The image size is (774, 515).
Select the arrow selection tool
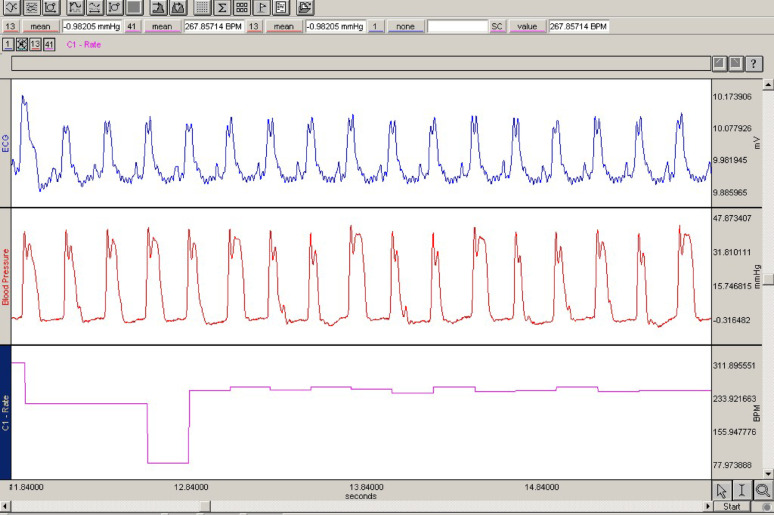coord(722,489)
